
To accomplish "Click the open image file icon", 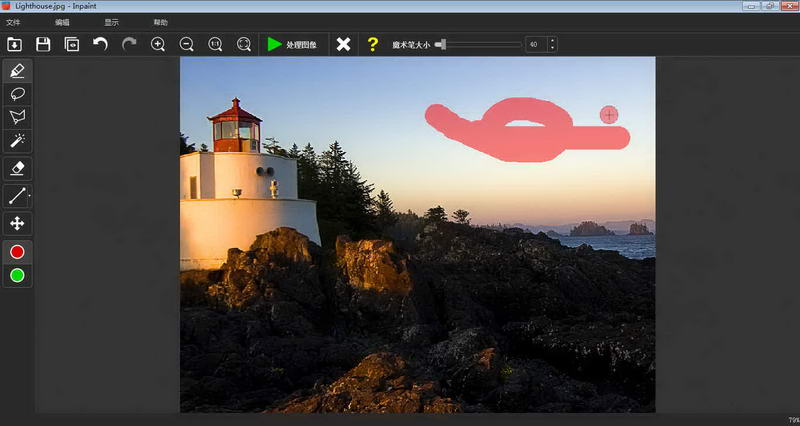I will [x=14, y=44].
